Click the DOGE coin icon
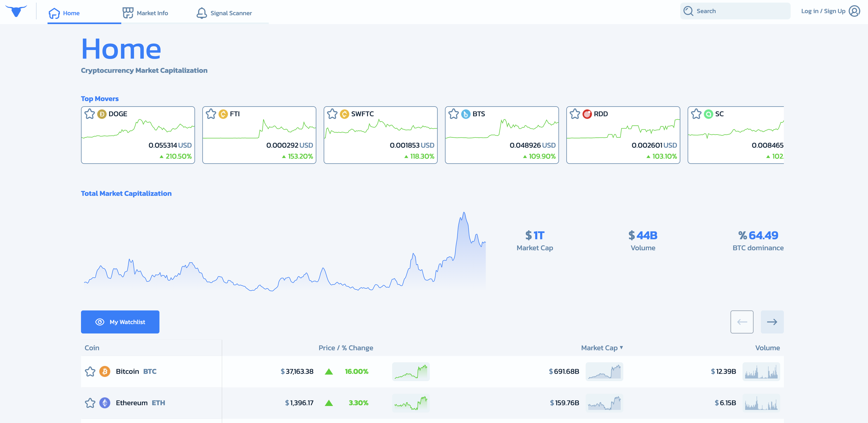 102,114
